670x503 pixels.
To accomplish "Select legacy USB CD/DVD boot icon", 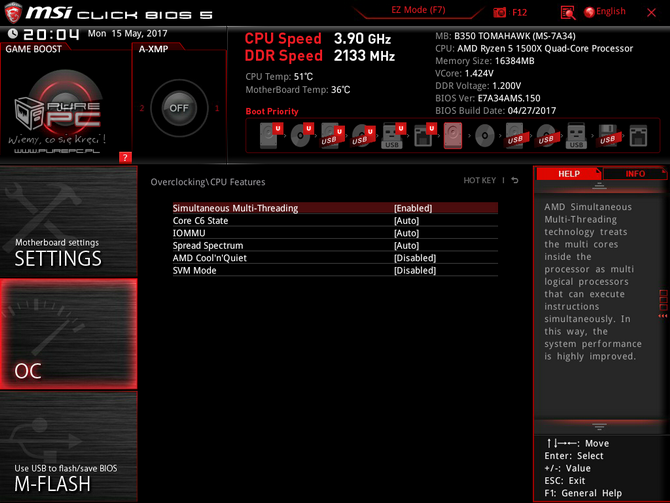I will [546, 135].
